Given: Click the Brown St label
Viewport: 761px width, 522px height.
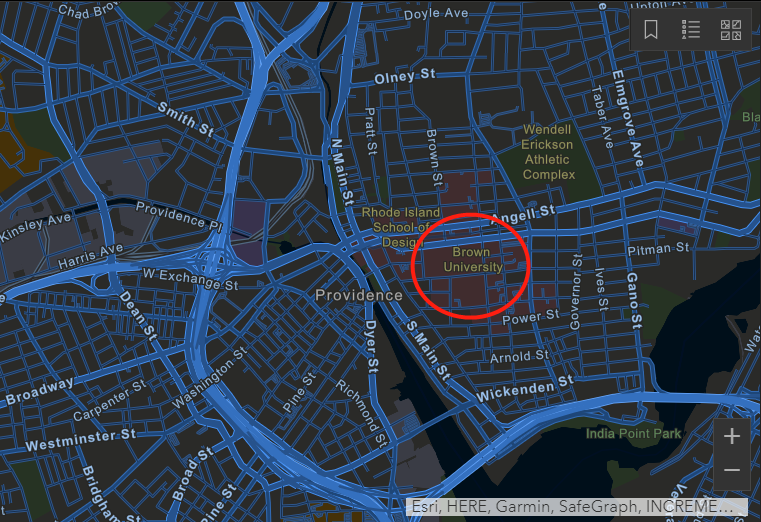Looking at the screenshot, I should [x=434, y=158].
